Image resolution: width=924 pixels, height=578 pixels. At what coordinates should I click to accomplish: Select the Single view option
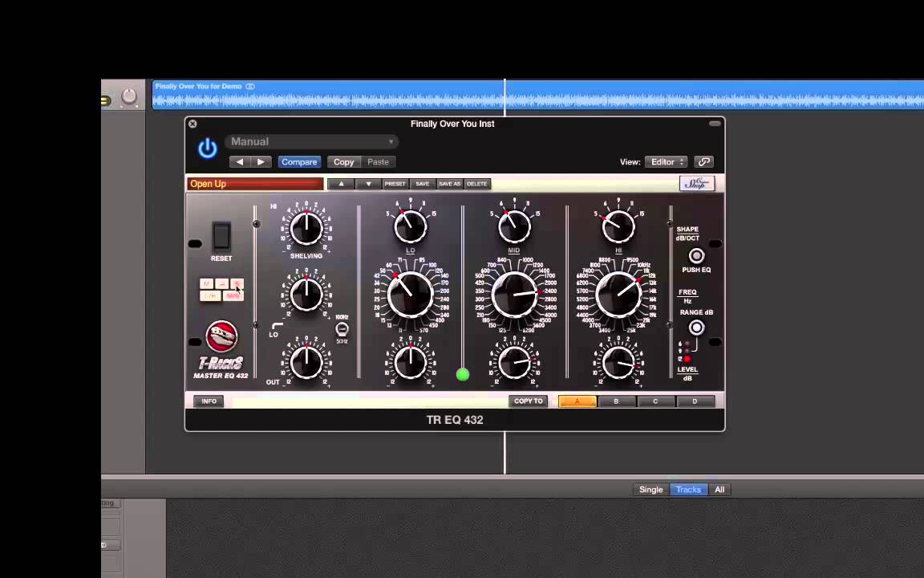pos(651,490)
